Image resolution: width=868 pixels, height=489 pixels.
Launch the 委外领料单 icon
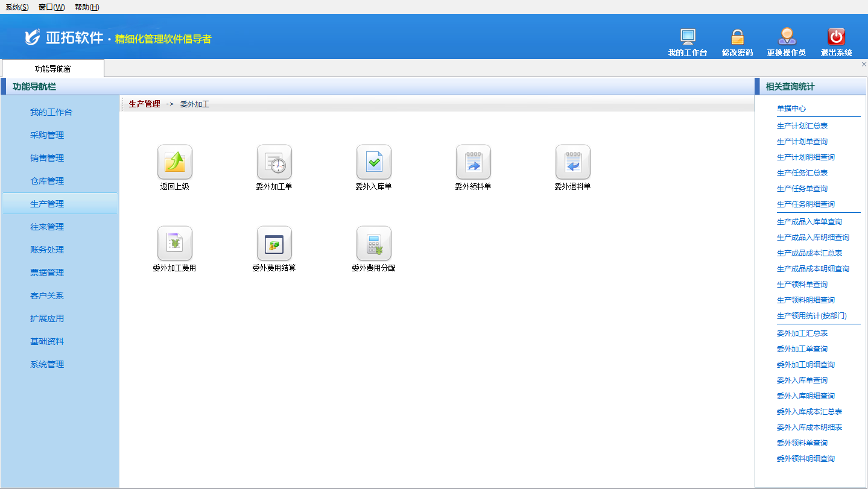pos(473,162)
